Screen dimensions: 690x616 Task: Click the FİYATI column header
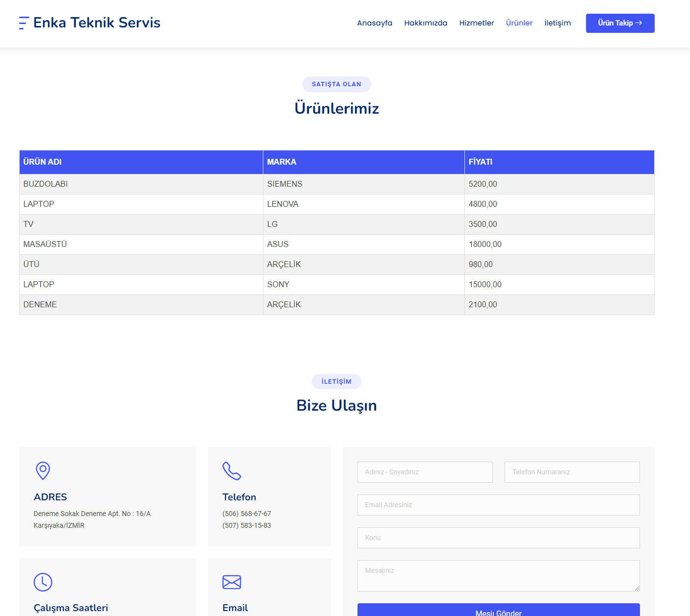[480, 162]
